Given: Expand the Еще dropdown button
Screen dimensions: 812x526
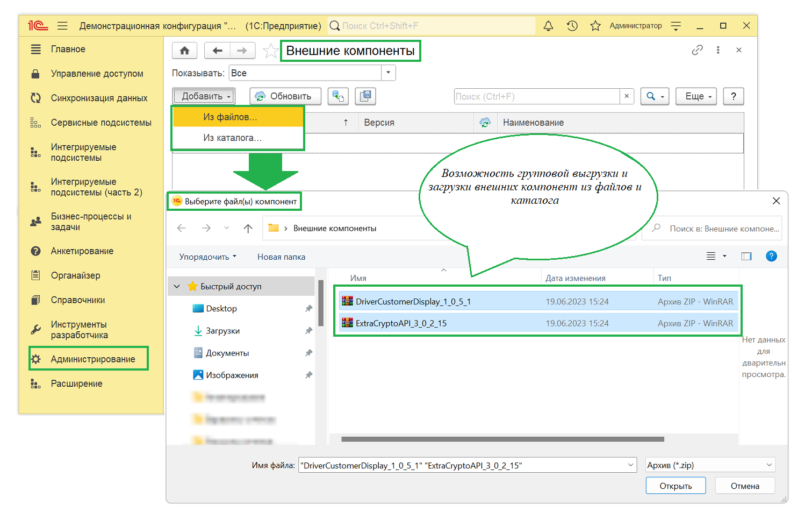Looking at the screenshot, I should click(696, 96).
